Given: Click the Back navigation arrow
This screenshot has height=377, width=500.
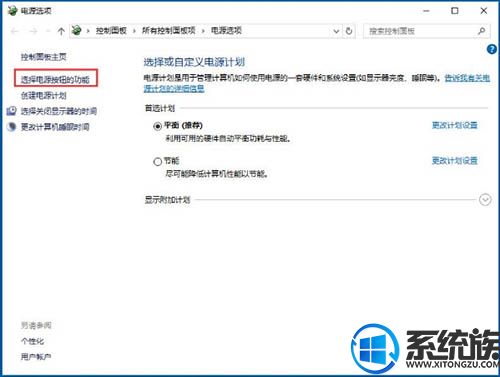Looking at the screenshot, I should [15, 31].
